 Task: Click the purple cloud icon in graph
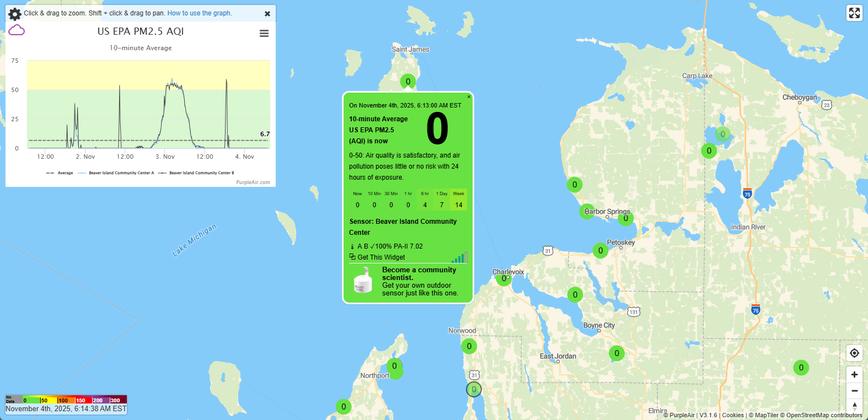(17, 30)
